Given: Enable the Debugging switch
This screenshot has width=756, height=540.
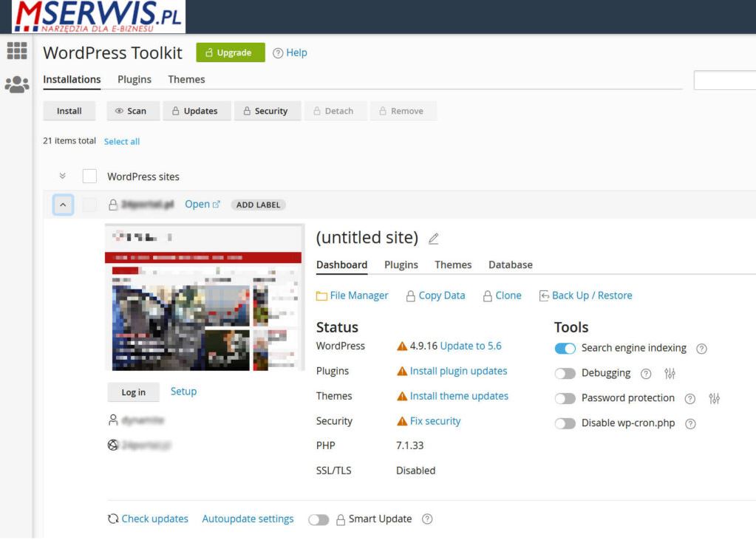Looking at the screenshot, I should pyautogui.click(x=565, y=374).
